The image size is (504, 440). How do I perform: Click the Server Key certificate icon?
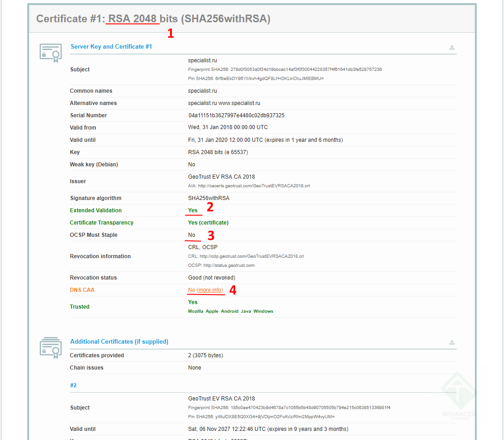tap(51, 53)
